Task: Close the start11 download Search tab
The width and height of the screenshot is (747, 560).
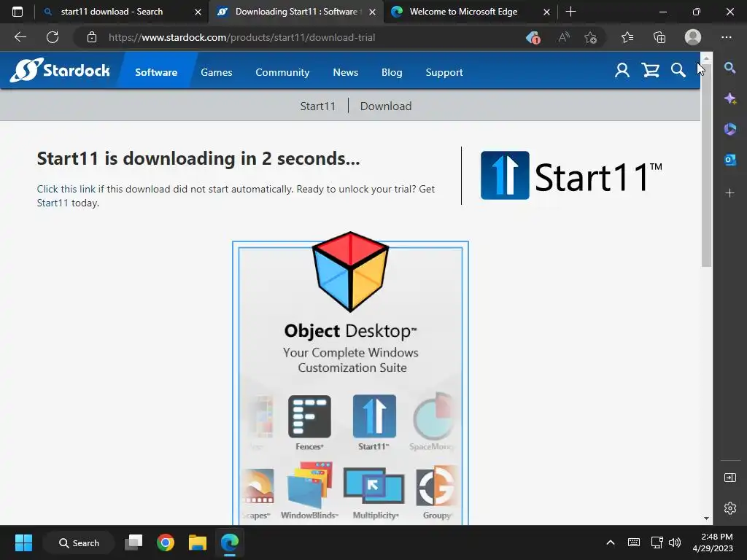Action: pos(198,12)
